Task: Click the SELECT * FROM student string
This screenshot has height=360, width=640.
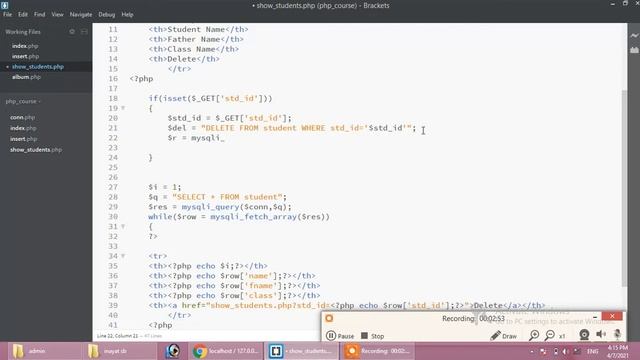Action: [227, 197]
